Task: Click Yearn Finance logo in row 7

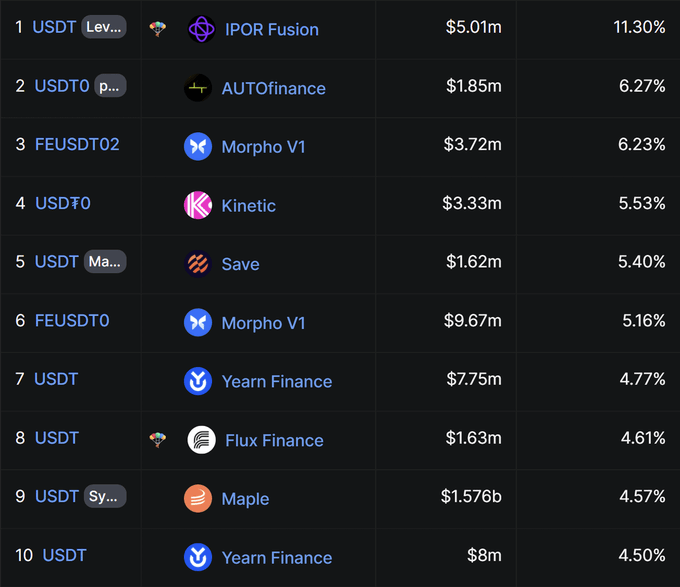Action: pyautogui.click(x=198, y=381)
